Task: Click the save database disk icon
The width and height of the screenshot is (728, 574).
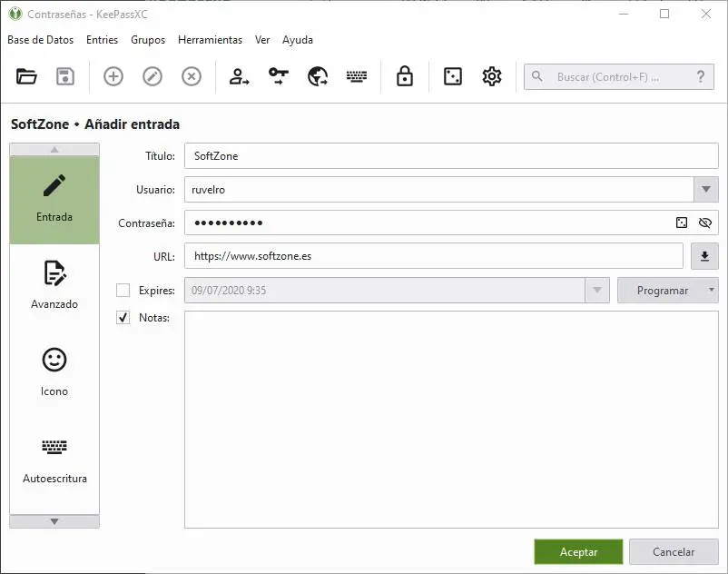Action: pyautogui.click(x=65, y=76)
